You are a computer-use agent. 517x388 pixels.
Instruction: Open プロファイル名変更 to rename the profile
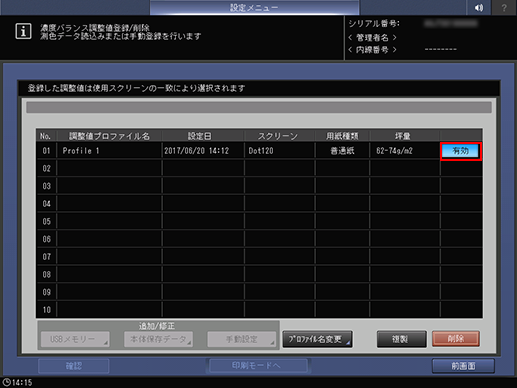[x=317, y=339]
